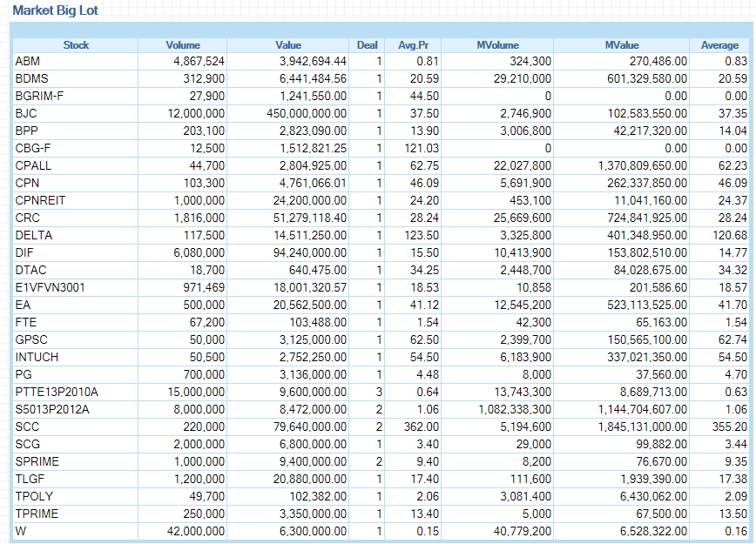The image size is (756, 544).
Task: Click BJC value 450,000,000.00
Action: [x=307, y=114]
